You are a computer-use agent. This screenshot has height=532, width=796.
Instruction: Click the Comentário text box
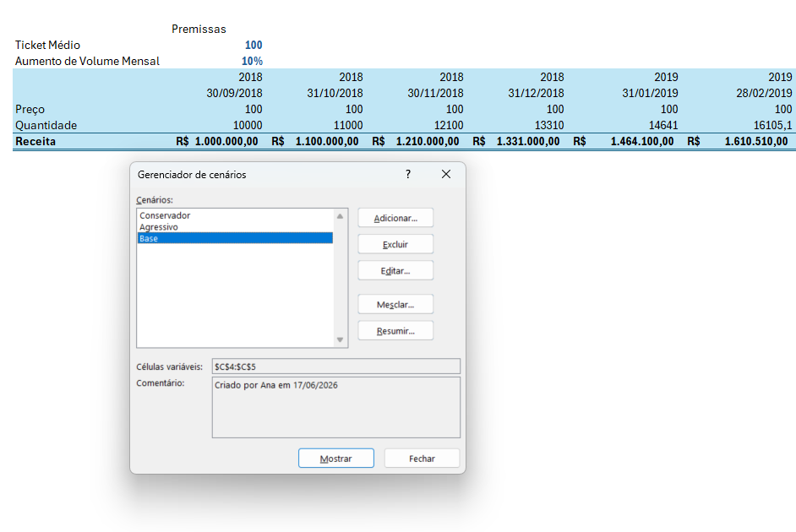tap(336, 407)
